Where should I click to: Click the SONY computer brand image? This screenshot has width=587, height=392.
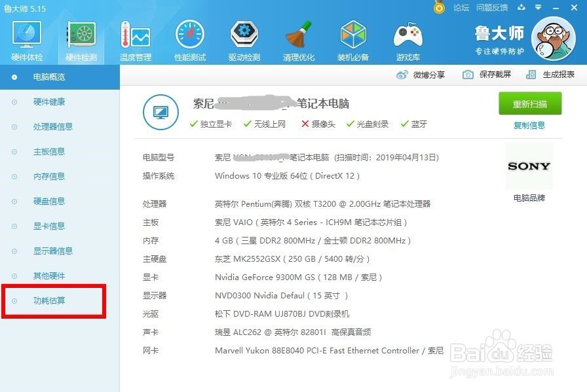click(x=529, y=166)
